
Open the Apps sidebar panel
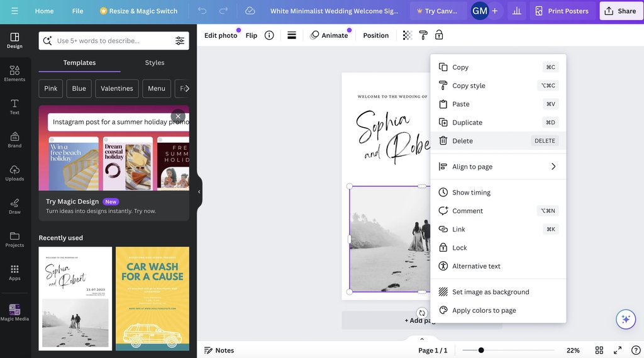click(14, 272)
